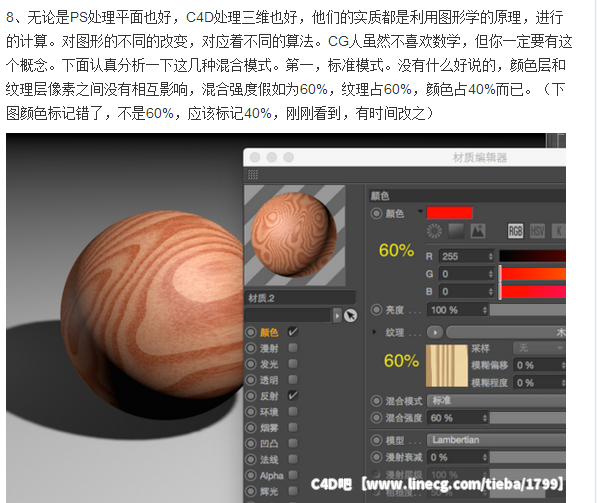The width and height of the screenshot is (597, 503).
Task: Click the radio dot beside 混合模式
Action: (x=376, y=401)
